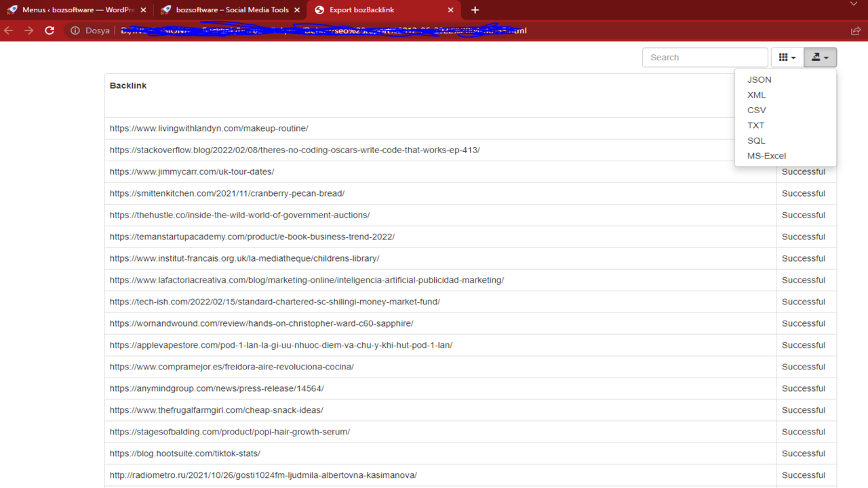Viewport: 868px width, 488px height.
Task: Open the tab search chevron
Action: [x=854, y=4]
